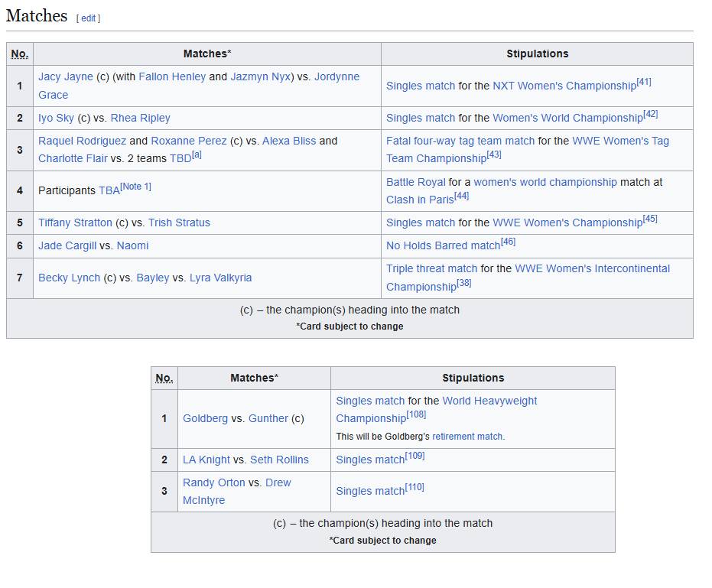Open the Gunther link
Image resolution: width=712 pixels, height=588 pixels.
click(268, 419)
